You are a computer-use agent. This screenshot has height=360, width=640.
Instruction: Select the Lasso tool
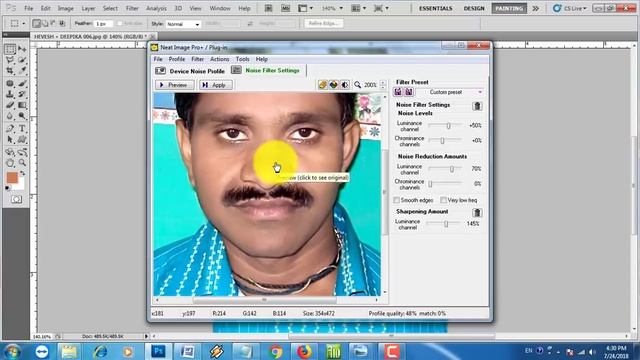pyautogui.click(x=10, y=60)
